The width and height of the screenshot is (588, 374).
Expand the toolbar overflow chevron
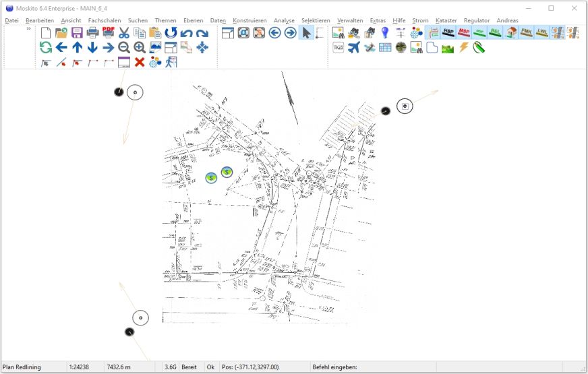[29, 29]
